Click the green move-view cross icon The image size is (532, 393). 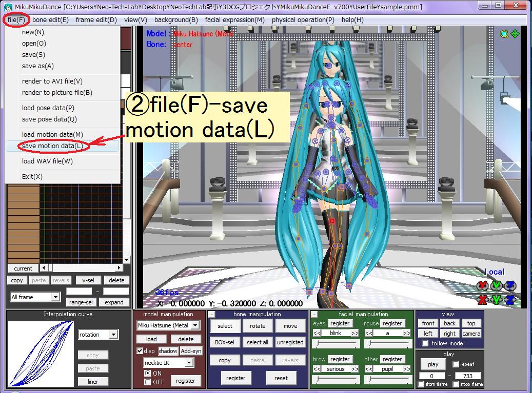pyautogui.click(x=515, y=34)
